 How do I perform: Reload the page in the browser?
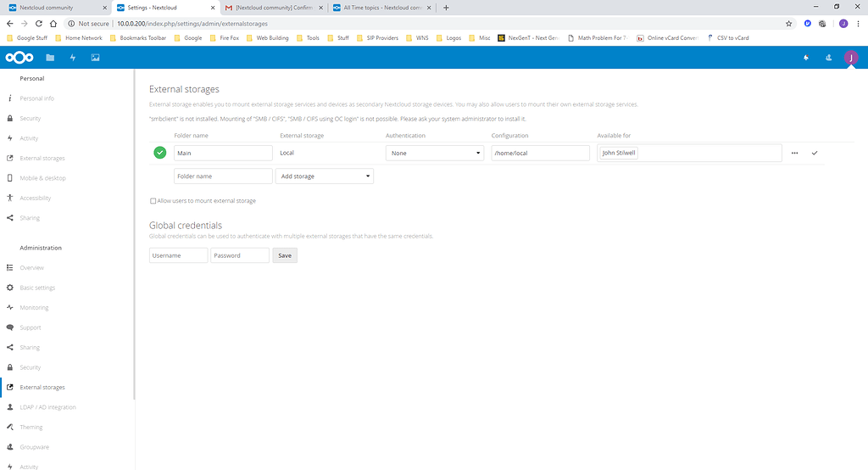point(39,24)
